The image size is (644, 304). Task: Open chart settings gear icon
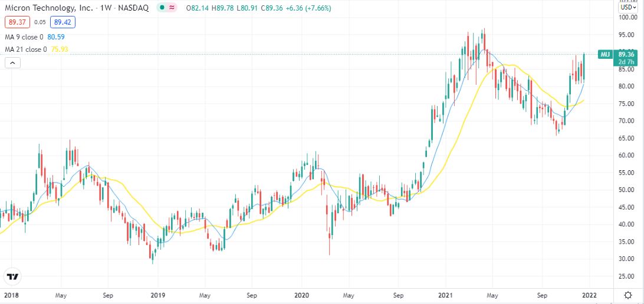(x=628, y=295)
